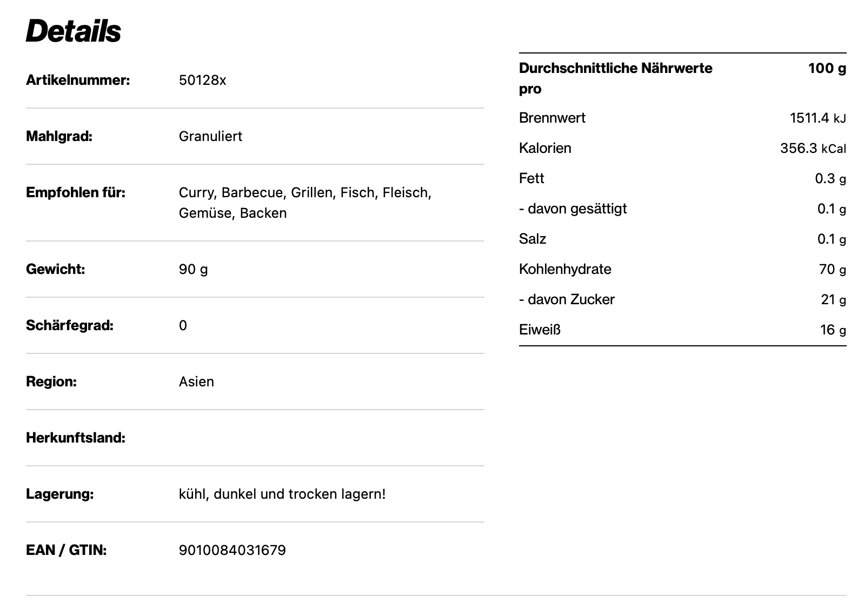Click the article number 50128x
This screenshot has width=851, height=616.
click(x=202, y=81)
